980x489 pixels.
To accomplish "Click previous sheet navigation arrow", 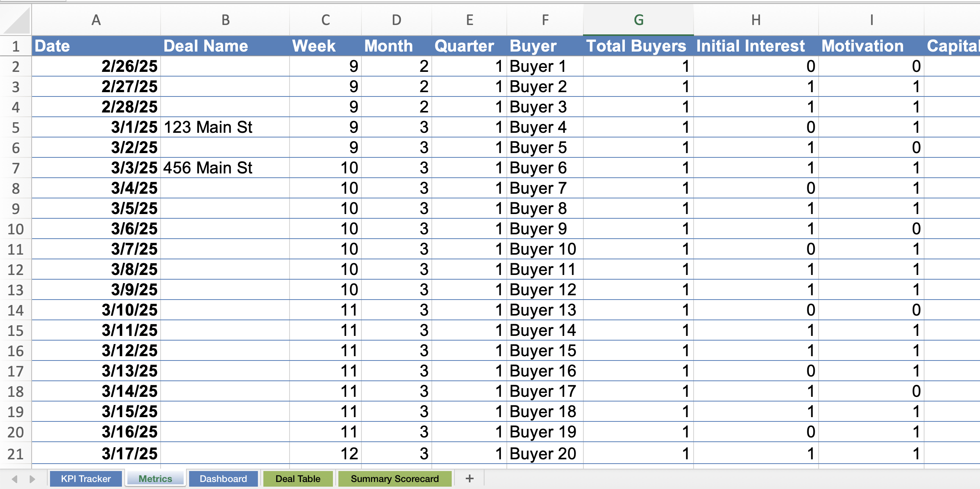I will [15, 479].
